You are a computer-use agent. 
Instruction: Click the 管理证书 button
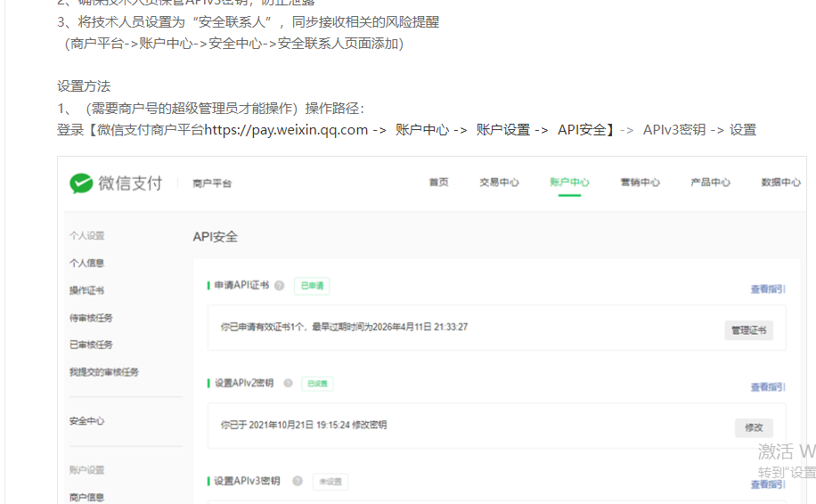tap(748, 330)
